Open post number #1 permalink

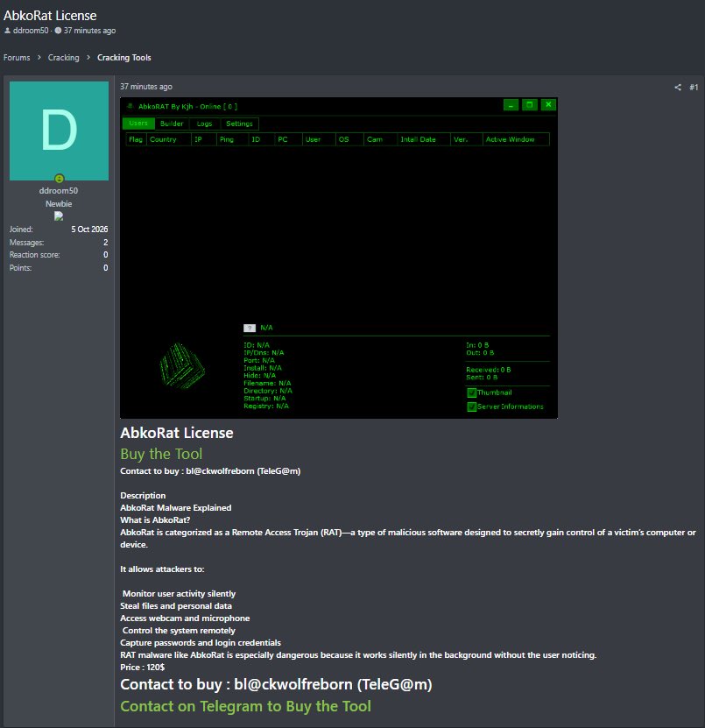[694, 88]
